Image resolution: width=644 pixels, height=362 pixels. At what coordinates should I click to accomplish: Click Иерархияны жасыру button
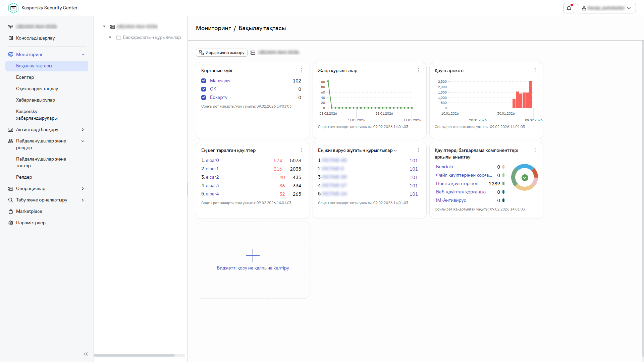(x=222, y=53)
